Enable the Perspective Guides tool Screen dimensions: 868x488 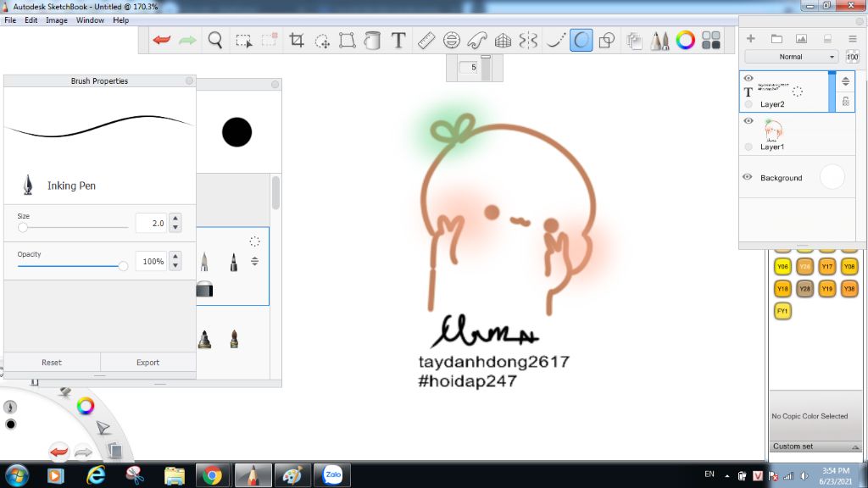503,40
